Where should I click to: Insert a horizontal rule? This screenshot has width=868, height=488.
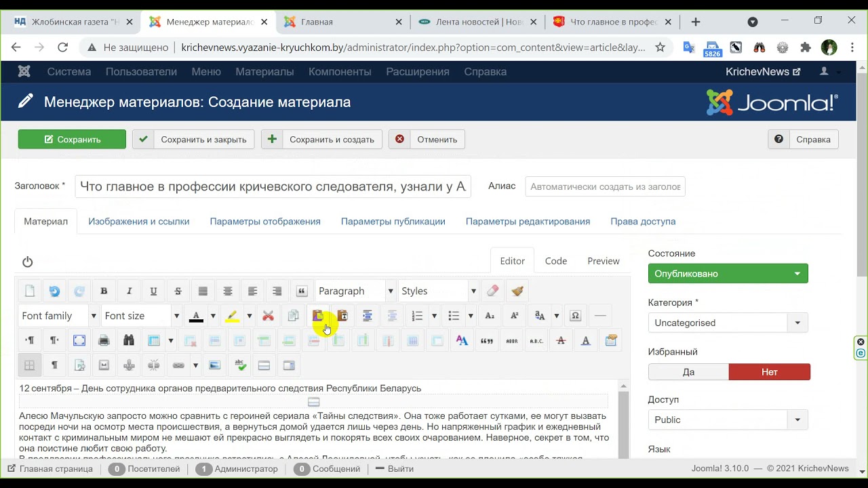tap(600, 316)
